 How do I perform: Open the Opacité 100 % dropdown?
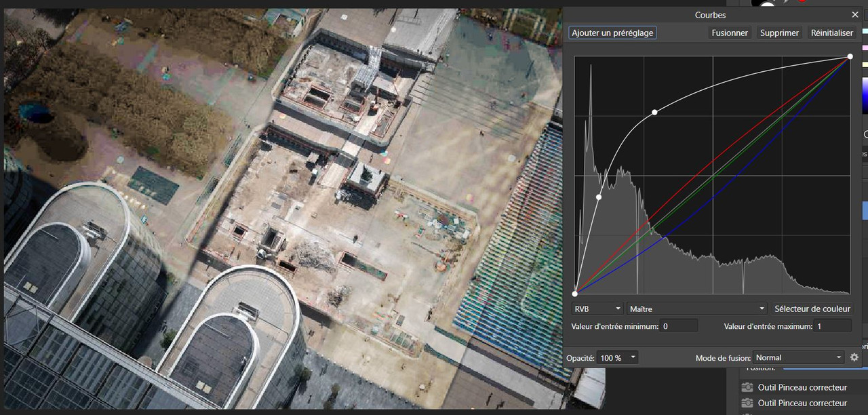[x=618, y=357]
